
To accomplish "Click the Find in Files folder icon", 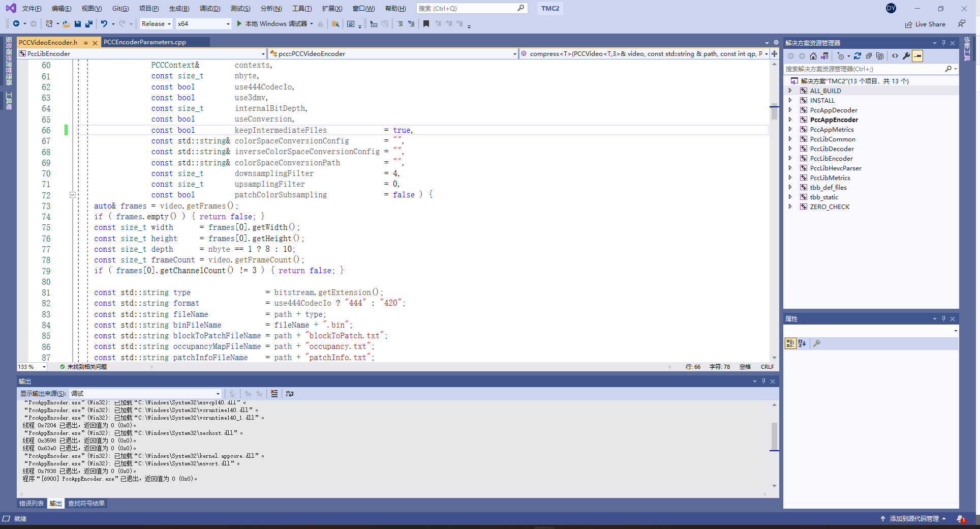I will [x=335, y=24].
